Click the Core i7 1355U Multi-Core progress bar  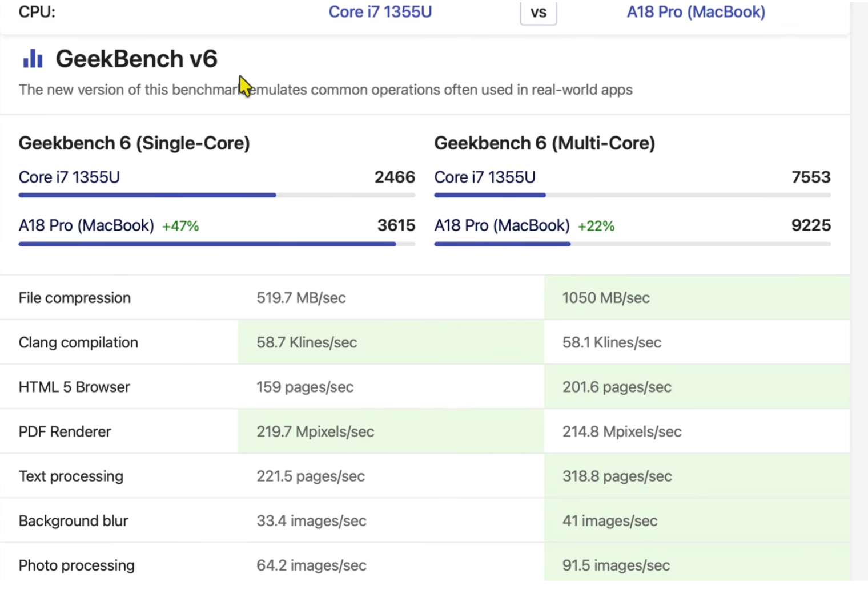pos(633,195)
